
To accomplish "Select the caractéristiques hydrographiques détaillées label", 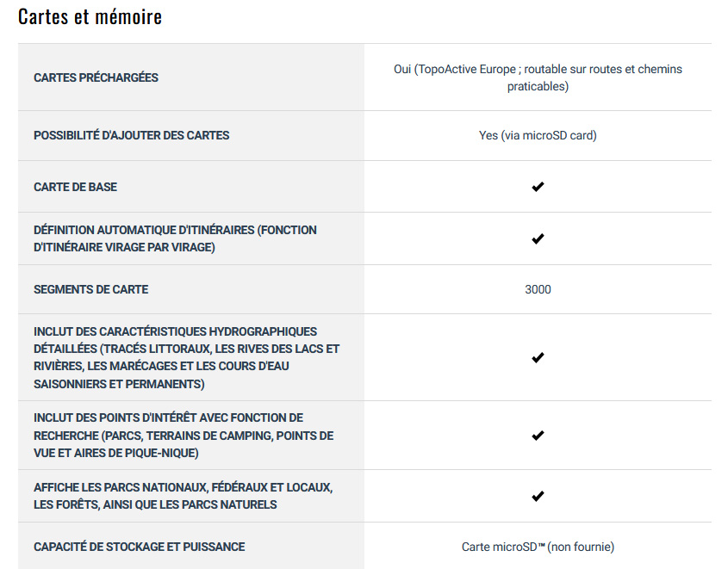I will pos(186,357).
